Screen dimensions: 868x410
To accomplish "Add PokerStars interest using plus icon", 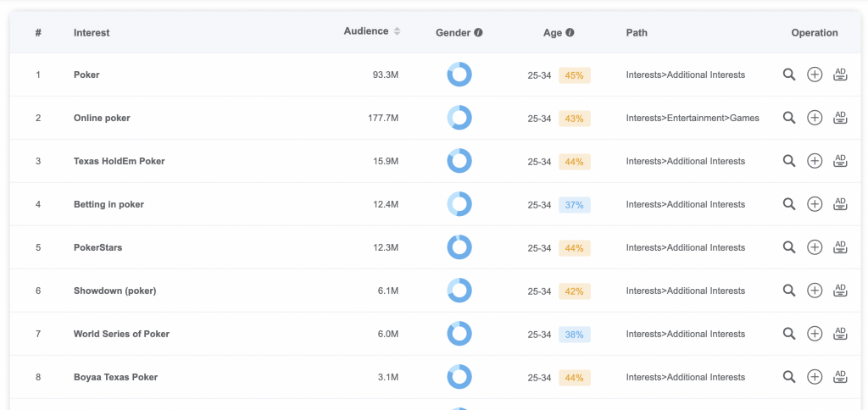I will (x=815, y=247).
